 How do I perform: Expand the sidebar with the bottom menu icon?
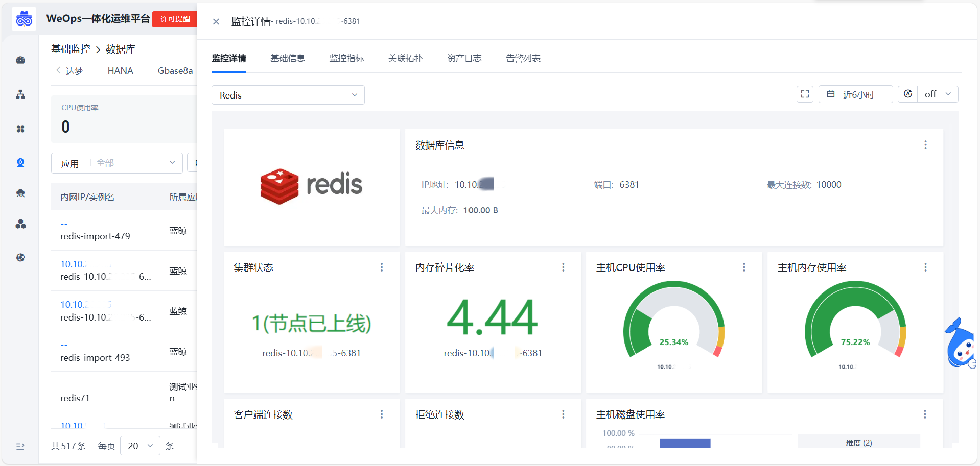[x=20, y=447]
